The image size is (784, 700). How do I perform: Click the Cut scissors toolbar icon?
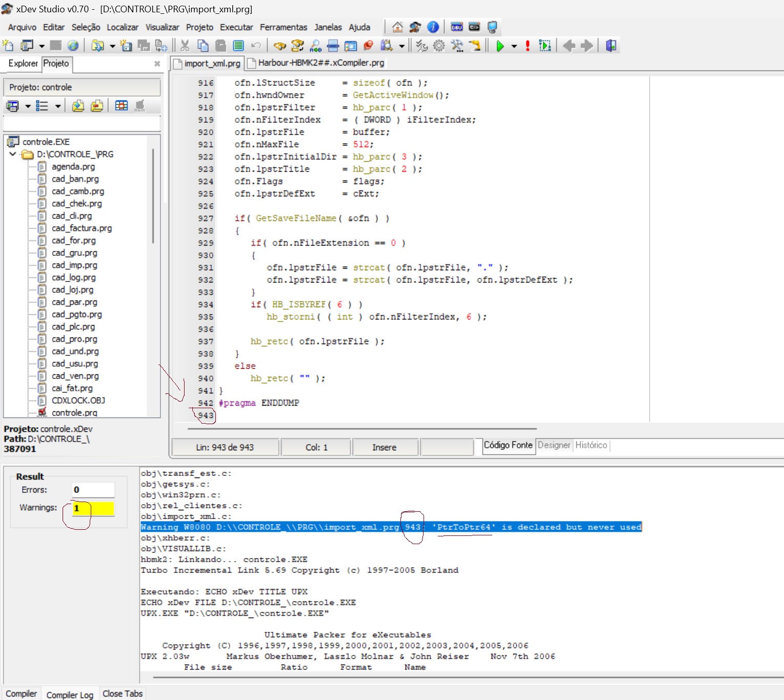(x=185, y=46)
